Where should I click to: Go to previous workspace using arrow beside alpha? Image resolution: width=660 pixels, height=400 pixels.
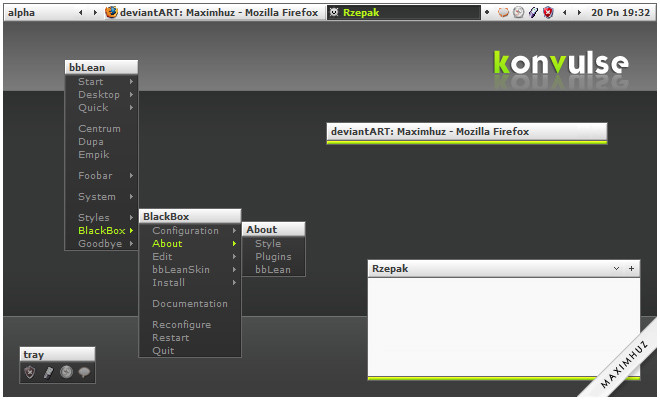(x=81, y=13)
